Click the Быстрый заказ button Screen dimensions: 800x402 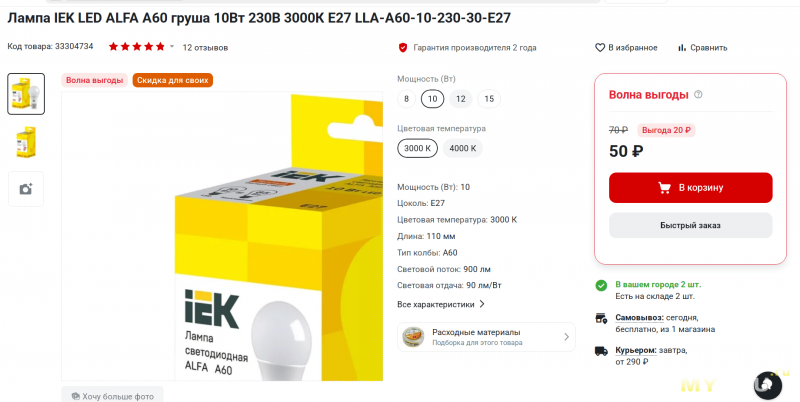(690, 225)
